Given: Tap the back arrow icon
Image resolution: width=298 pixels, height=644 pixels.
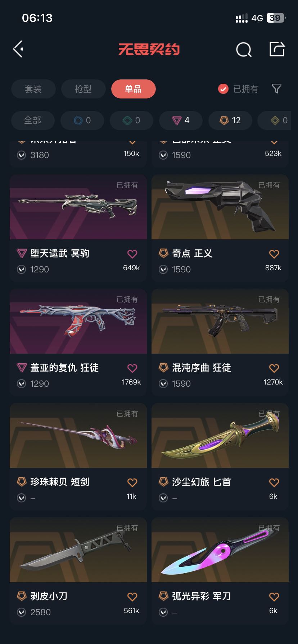Looking at the screenshot, I should tap(18, 49).
